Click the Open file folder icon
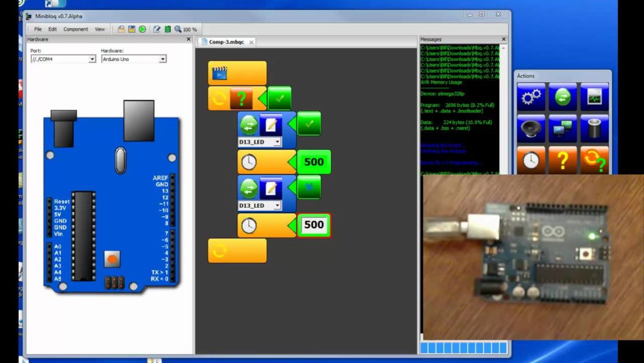This screenshot has height=363, width=644. [121, 29]
